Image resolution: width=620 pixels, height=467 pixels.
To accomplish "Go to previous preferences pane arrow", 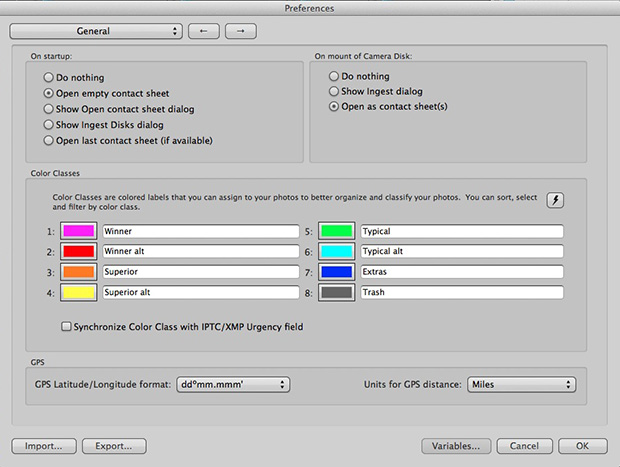I will click(x=204, y=31).
